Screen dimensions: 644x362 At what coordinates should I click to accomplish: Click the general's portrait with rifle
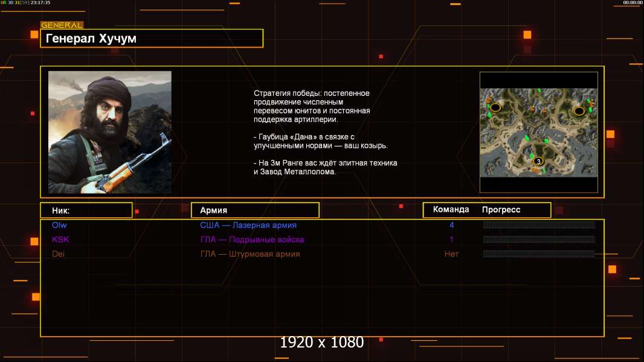point(110,132)
